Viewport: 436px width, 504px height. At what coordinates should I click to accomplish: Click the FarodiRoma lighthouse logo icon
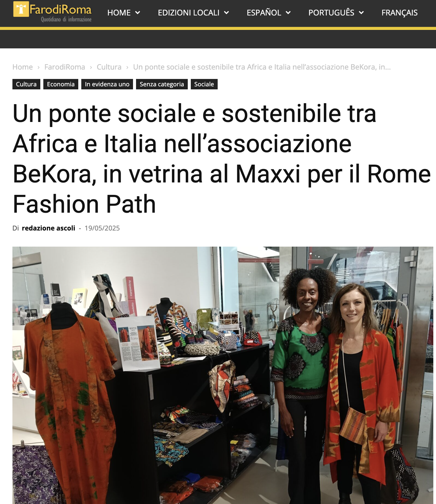(x=21, y=9)
